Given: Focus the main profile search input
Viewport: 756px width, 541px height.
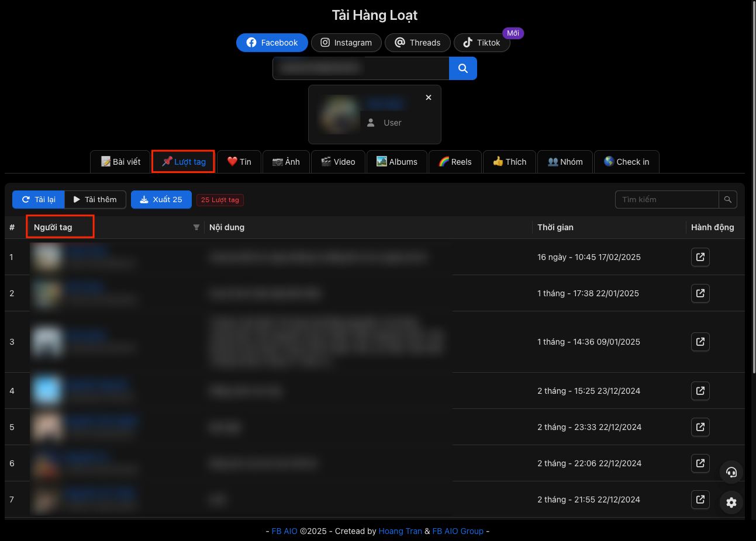Looking at the screenshot, I should tap(361, 68).
